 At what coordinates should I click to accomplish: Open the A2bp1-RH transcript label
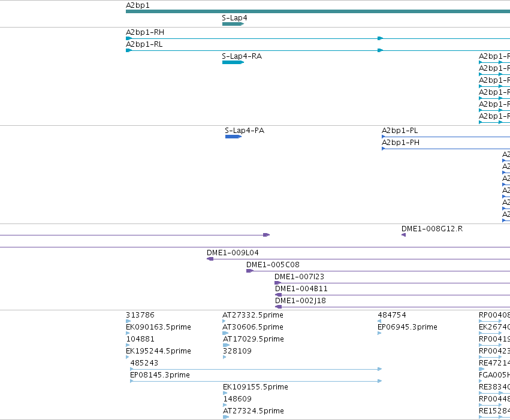pos(145,32)
